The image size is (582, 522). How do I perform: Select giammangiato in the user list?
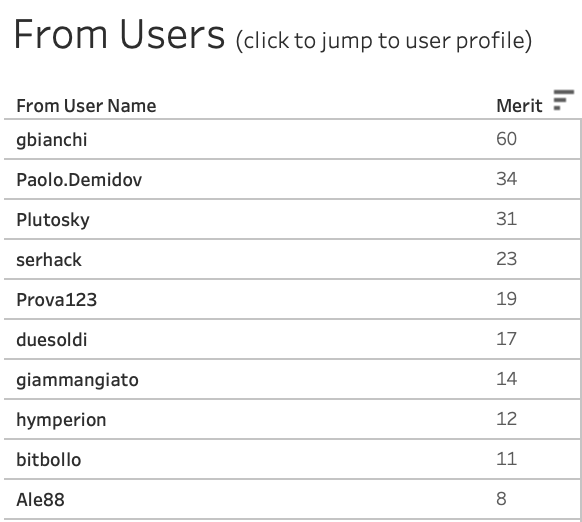point(77,380)
